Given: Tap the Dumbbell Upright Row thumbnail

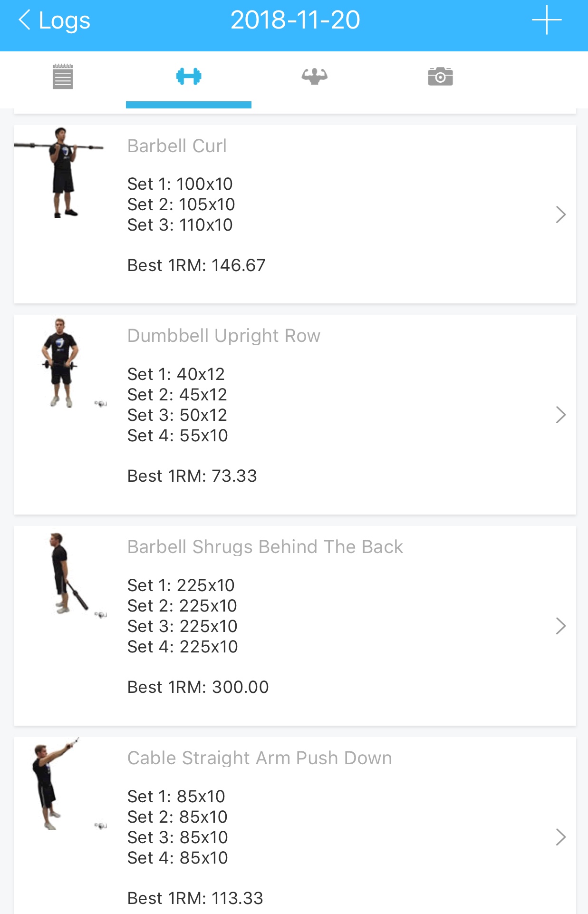Looking at the screenshot, I should (61, 363).
